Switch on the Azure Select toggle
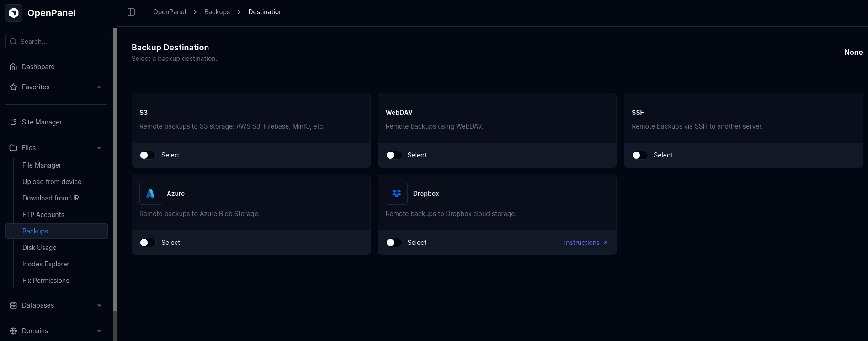The width and height of the screenshot is (868, 341). tap(148, 243)
